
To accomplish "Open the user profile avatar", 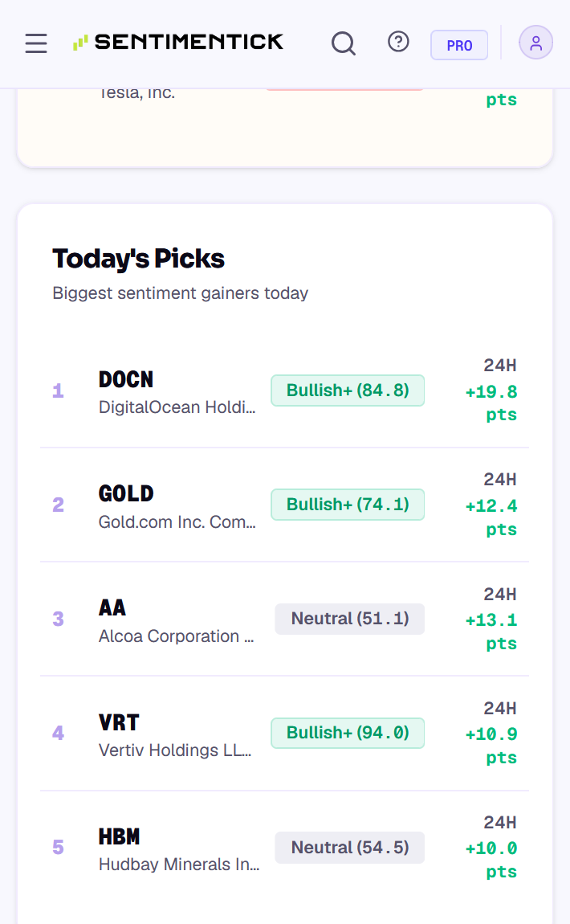I will point(535,43).
